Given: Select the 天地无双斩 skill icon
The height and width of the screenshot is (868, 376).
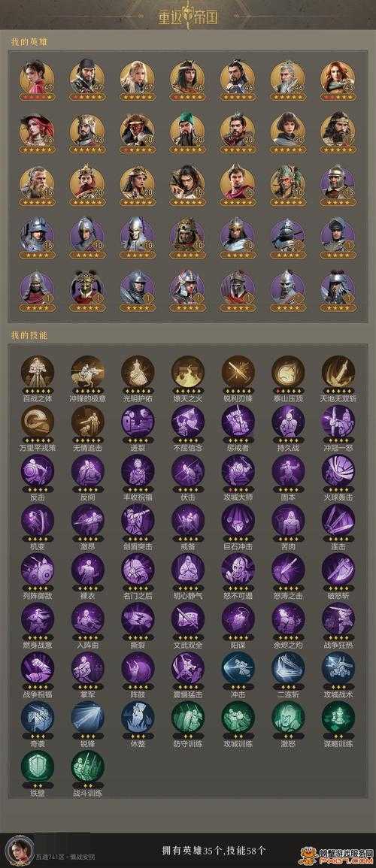Looking at the screenshot, I should pyautogui.click(x=338, y=371).
